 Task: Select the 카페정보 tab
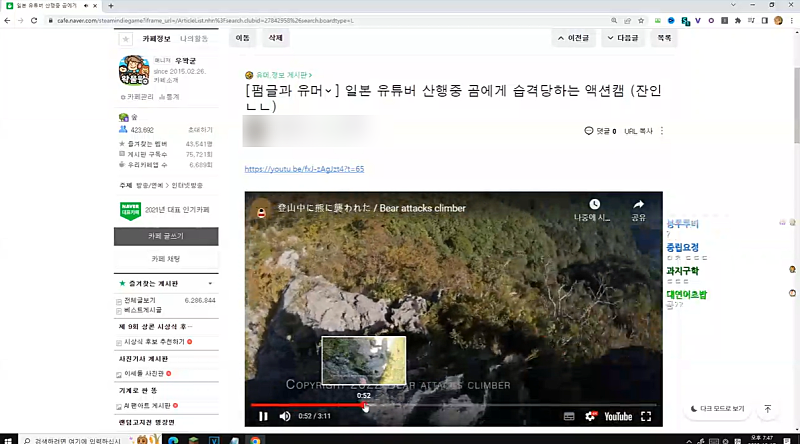point(156,39)
